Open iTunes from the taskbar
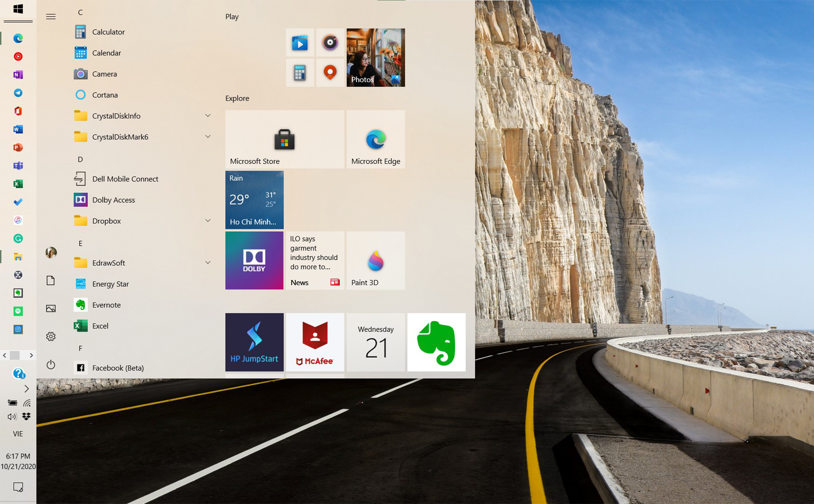The height and width of the screenshot is (504, 814). pos(18,220)
